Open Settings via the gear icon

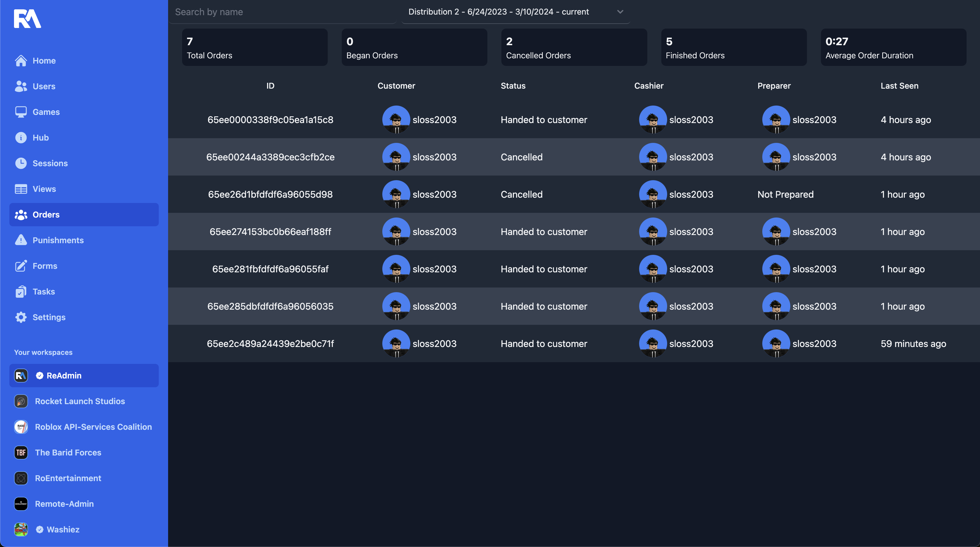pyautogui.click(x=20, y=318)
